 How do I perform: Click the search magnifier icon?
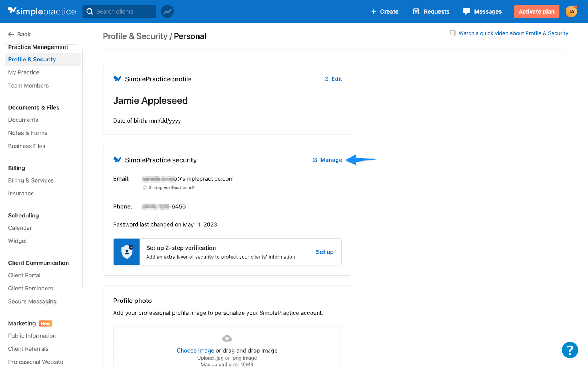click(89, 11)
